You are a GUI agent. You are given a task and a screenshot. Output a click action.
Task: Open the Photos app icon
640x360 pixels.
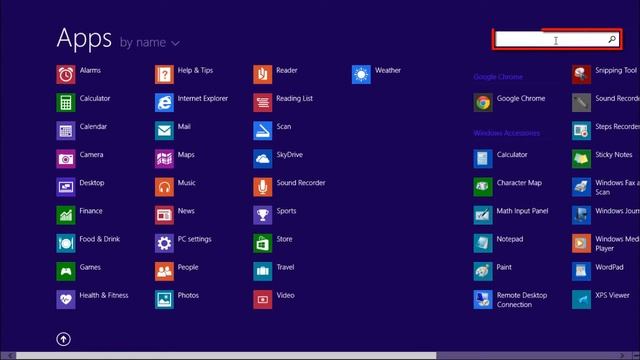coord(164,300)
